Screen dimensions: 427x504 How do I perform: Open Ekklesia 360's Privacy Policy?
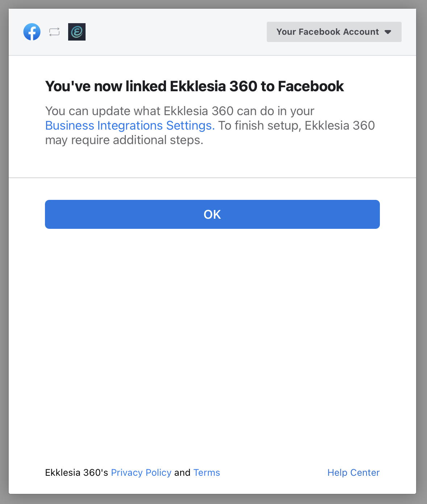point(141,472)
